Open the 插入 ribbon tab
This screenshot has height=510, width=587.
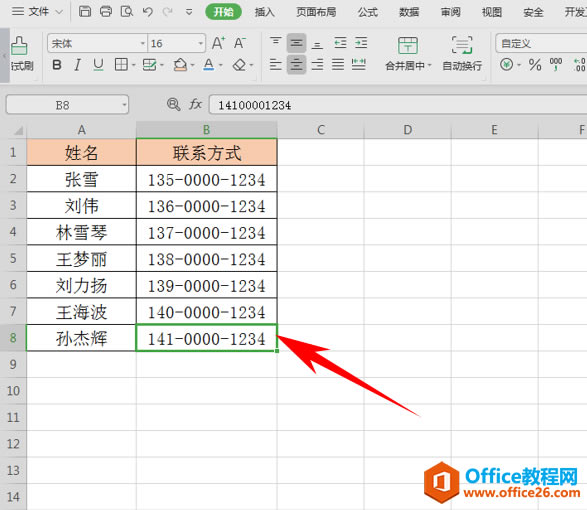264,12
